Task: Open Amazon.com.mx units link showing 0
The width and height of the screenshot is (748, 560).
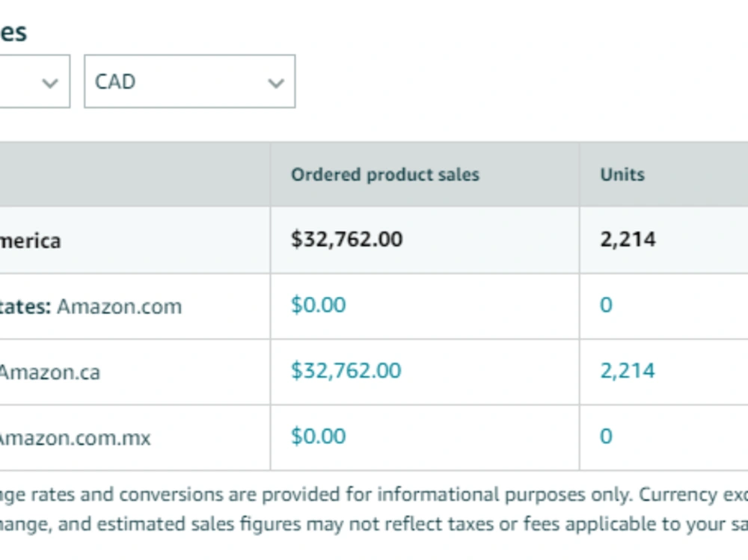Action: click(x=606, y=437)
